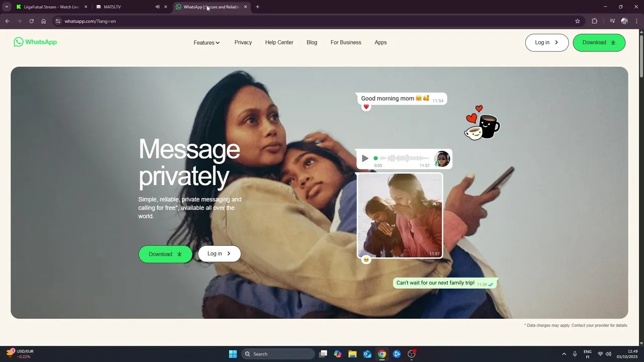This screenshot has height=362, width=644.
Task: Click the page vertical scrollbar thumb
Action: (641, 56)
